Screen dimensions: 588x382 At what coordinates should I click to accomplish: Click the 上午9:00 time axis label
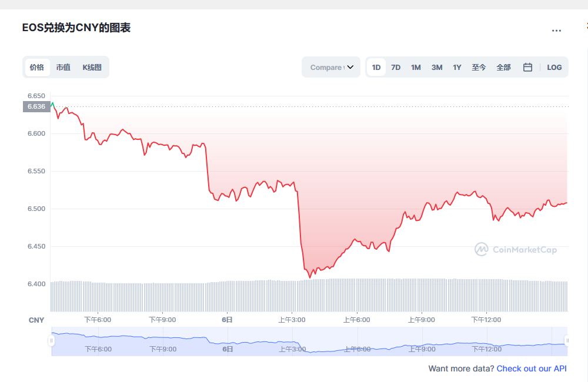(422, 320)
